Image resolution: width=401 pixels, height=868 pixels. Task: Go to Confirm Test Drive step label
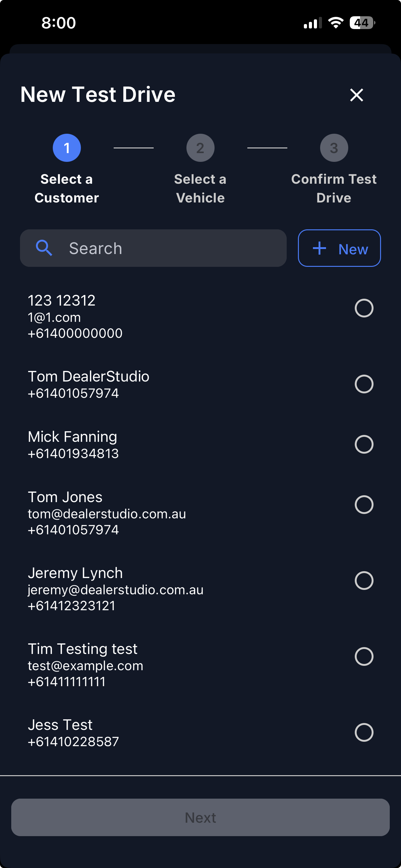point(334,188)
